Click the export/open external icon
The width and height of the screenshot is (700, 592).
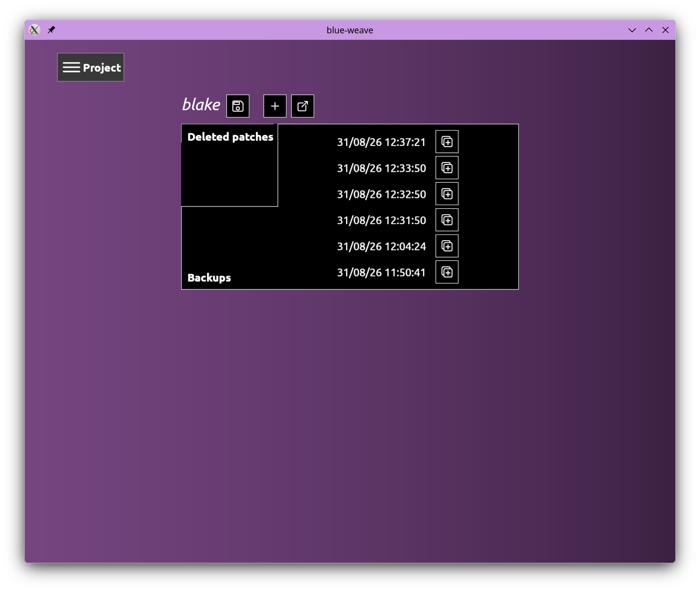302,106
